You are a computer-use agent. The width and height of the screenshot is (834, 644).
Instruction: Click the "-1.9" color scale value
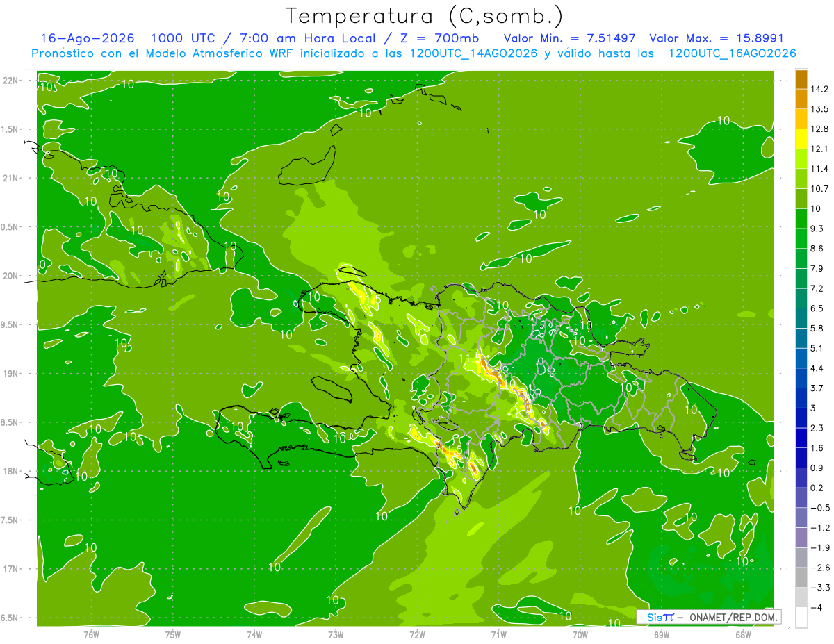[819, 547]
